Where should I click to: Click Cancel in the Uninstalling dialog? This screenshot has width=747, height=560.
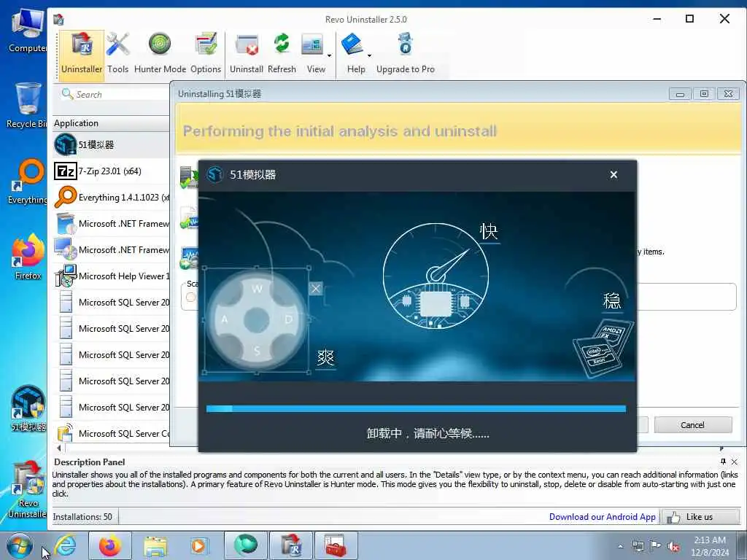click(x=693, y=425)
